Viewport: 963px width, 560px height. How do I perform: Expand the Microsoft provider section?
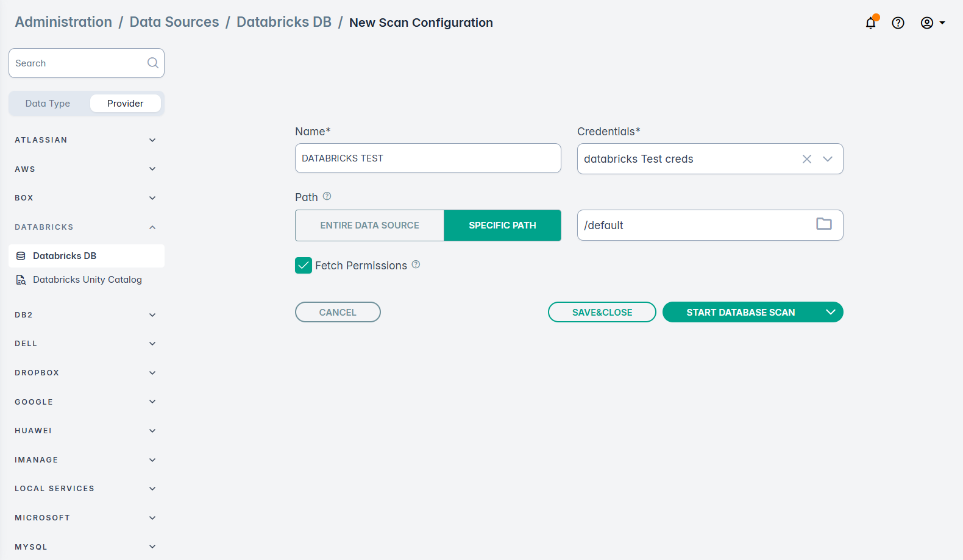152,518
